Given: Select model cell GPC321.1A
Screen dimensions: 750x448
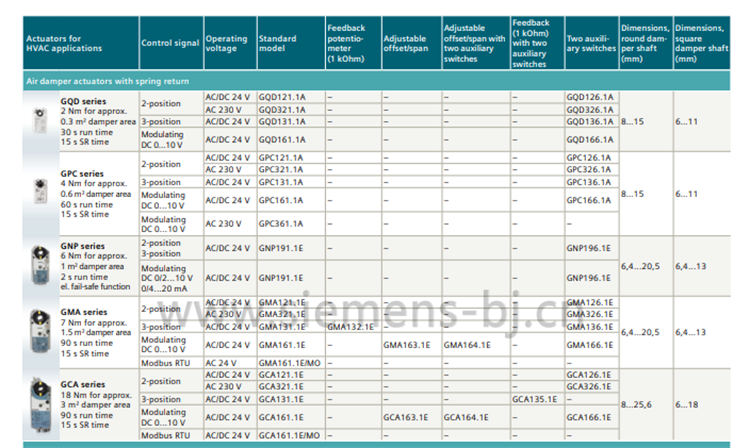Looking at the screenshot, I should tap(281, 169).
